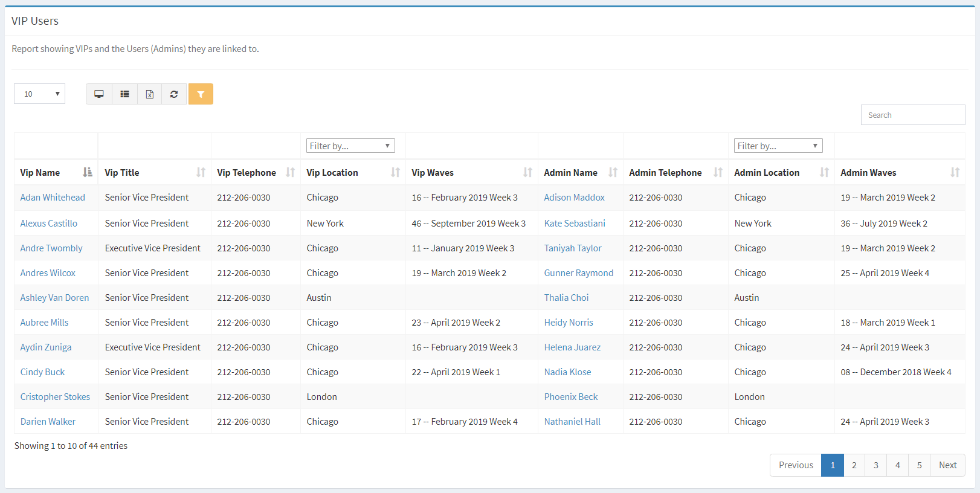Image resolution: width=980 pixels, height=493 pixels.
Task: Go to page 3
Action: click(x=876, y=465)
